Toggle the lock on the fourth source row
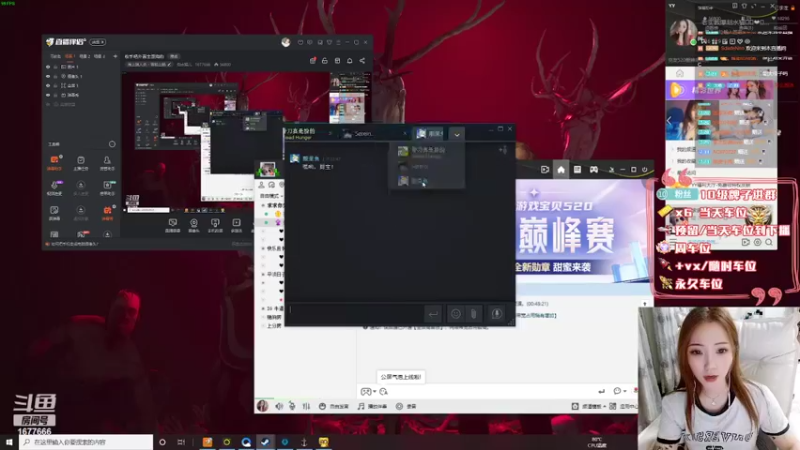 [x=56, y=95]
